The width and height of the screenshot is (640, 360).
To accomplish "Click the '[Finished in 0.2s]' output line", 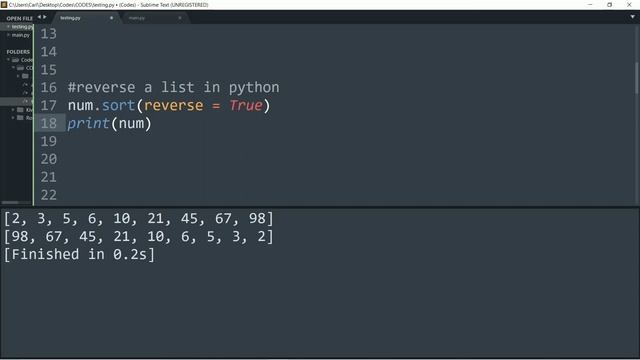I will 80,254.
